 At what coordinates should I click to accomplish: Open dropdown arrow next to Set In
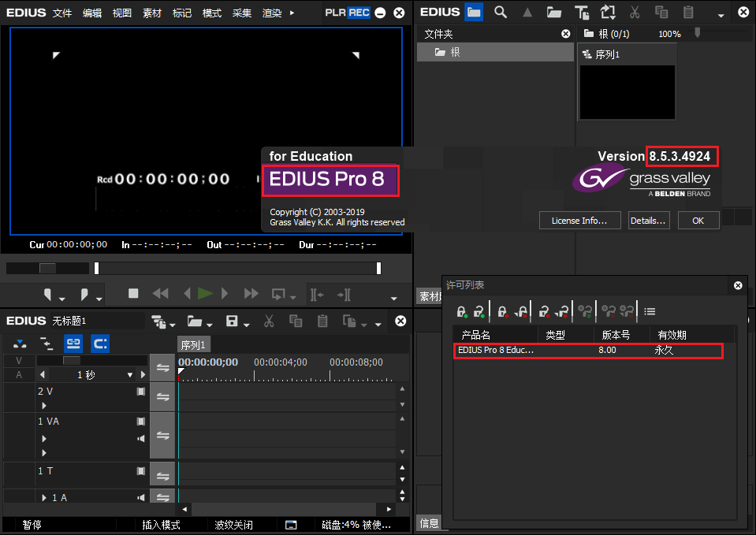tap(62, 299)
